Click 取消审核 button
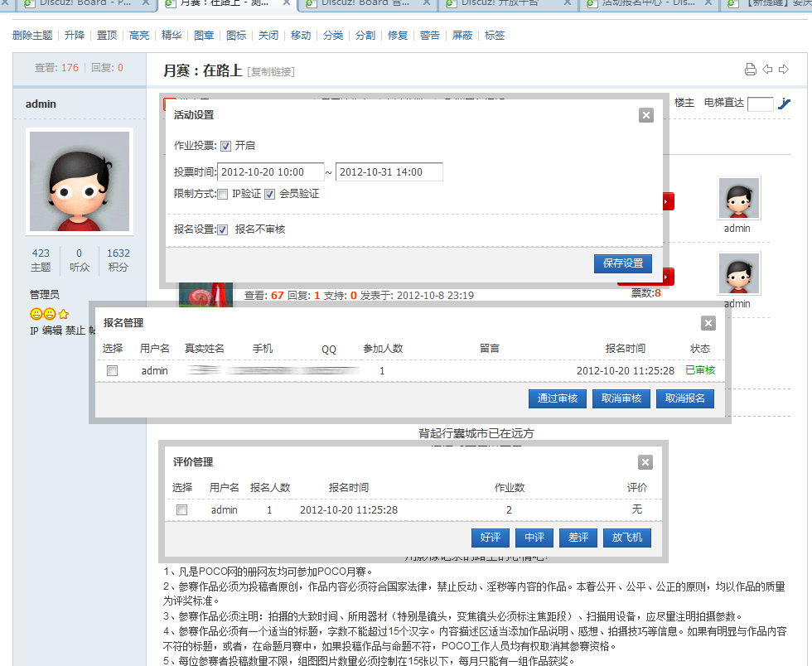This screenshot has width=812, height=666. point(621,398)
